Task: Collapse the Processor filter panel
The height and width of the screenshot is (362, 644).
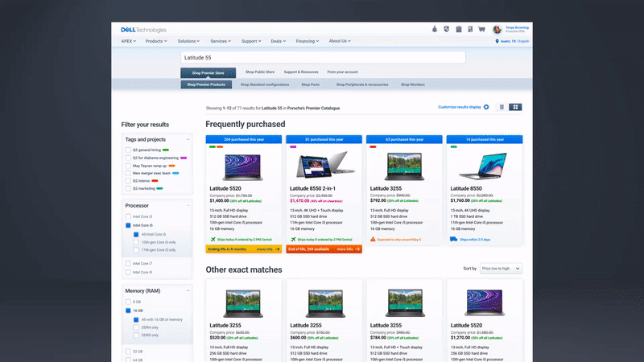Action: pos(188,206)
